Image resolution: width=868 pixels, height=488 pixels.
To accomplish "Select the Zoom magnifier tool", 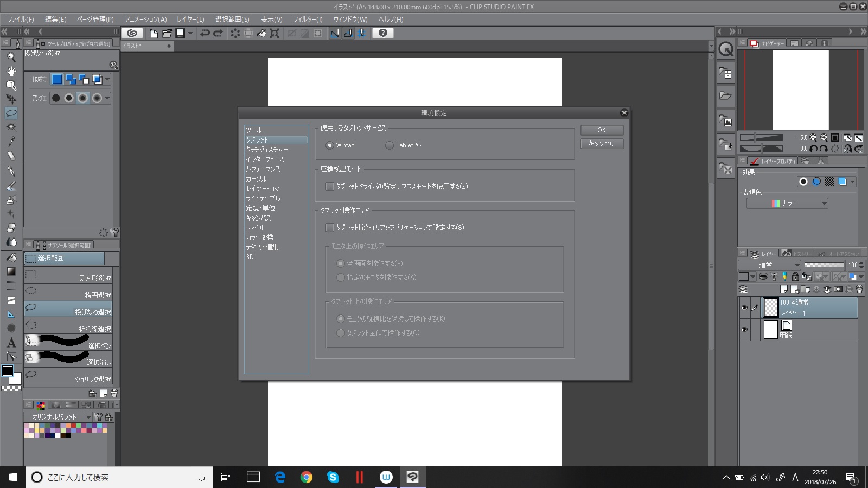I will tap(11, 57).
